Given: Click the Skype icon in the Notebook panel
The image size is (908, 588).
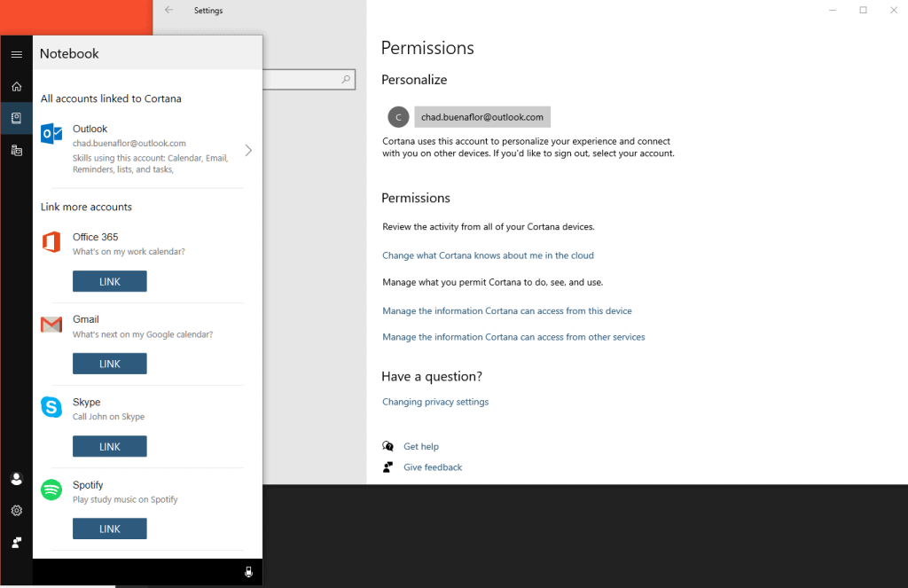Looking at the screenshot, I should tap(51, 407).
